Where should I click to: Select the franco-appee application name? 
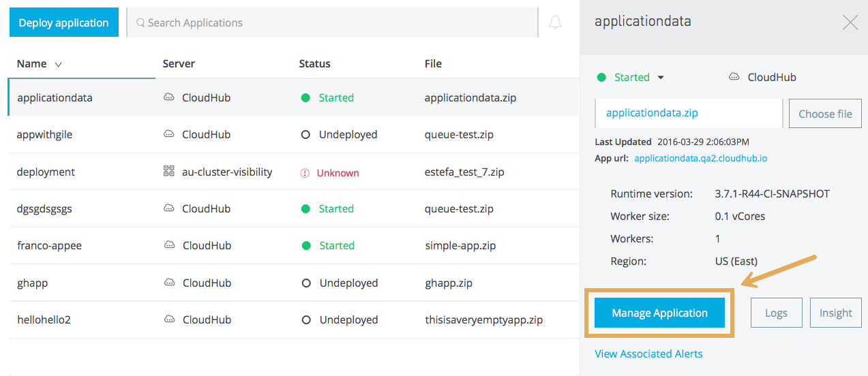[x=49, y=245]
